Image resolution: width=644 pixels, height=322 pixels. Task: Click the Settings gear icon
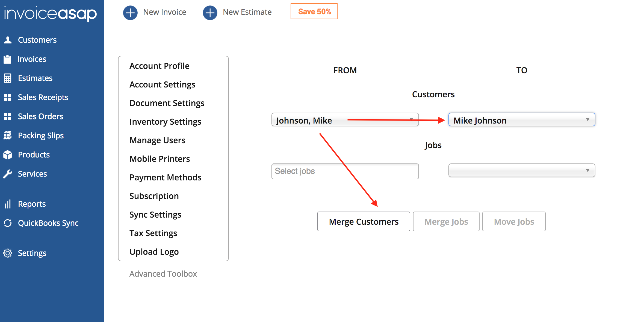[8, 253]
